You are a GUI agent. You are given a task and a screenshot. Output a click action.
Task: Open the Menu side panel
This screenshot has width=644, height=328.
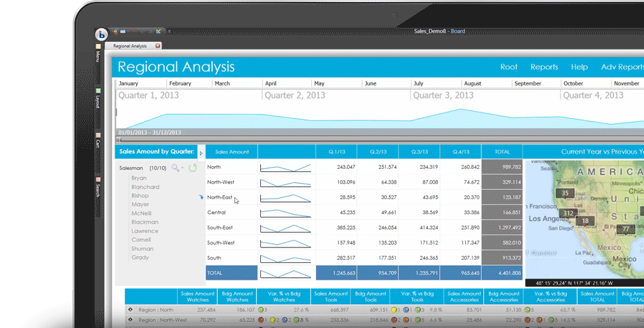(x=98, y=54)
